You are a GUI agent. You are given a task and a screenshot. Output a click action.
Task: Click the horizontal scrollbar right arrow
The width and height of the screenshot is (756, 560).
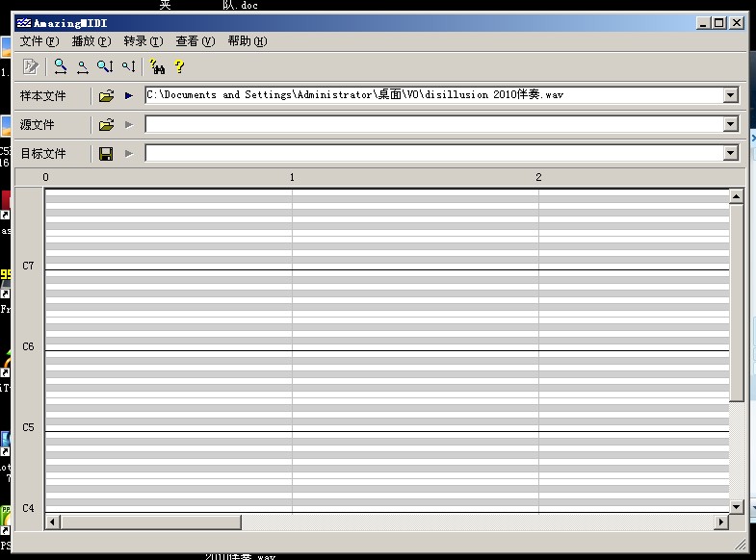tap(721, 522)
